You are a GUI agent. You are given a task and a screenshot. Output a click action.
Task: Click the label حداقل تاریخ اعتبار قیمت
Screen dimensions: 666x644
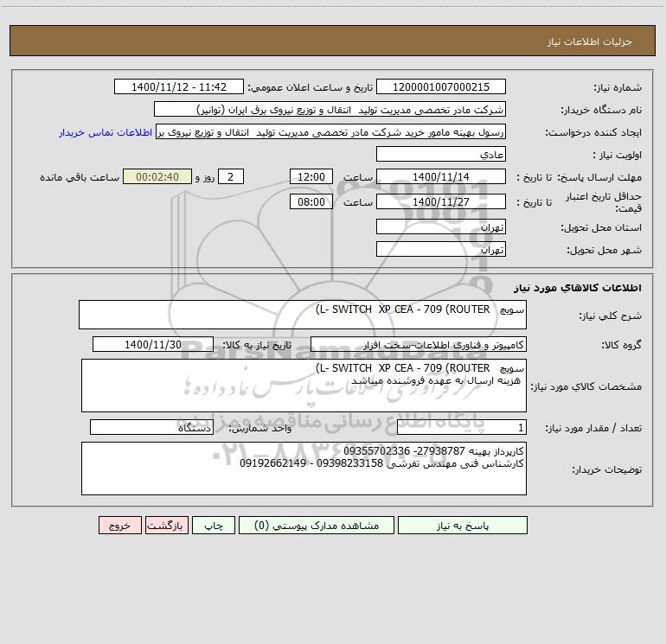coord(604,202)
